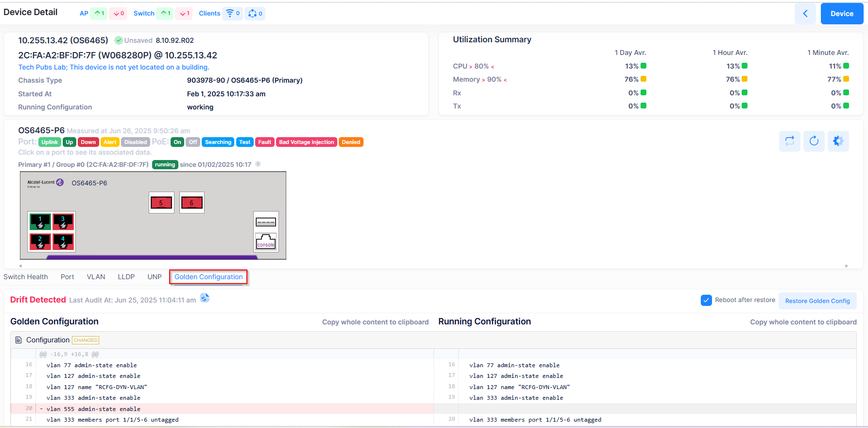This screenshot has height=428, width=868.
Task: Click the Clients Wi-Fi count badge
Action: coord(233,14)
